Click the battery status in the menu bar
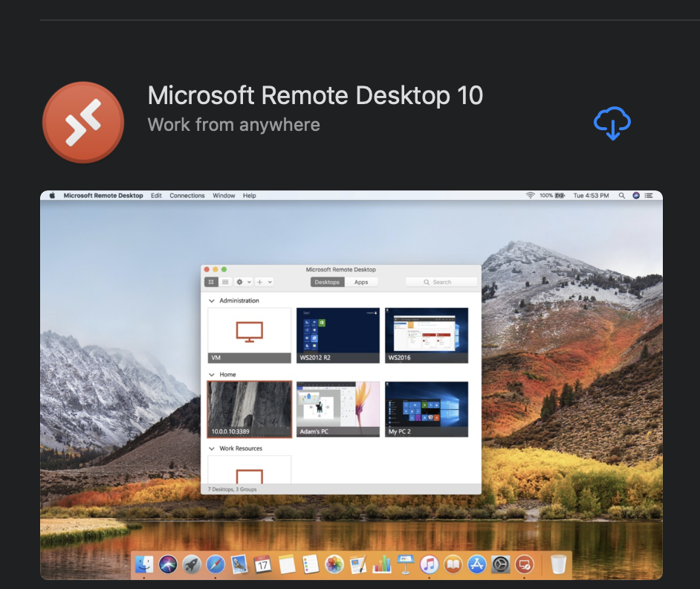 [x=553, y=196]
